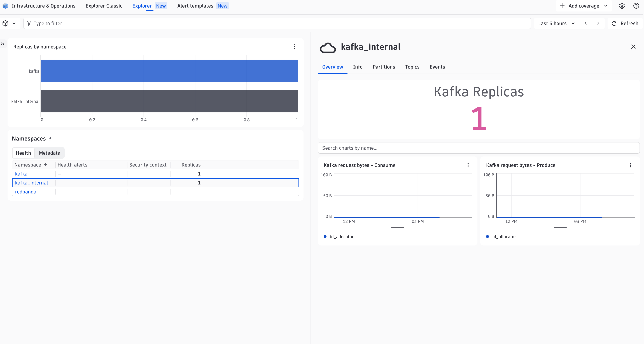Screen dimensions: 644x344
Task: Open Kafka request bytes Consume chart menu
Action: 468,165
